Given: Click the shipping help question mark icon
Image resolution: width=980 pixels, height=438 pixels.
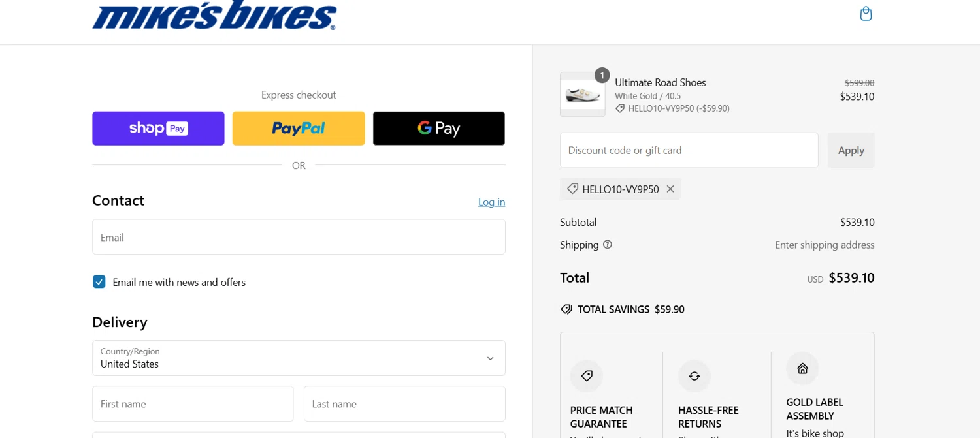Looking at the screenshot, I should point(608,245).
